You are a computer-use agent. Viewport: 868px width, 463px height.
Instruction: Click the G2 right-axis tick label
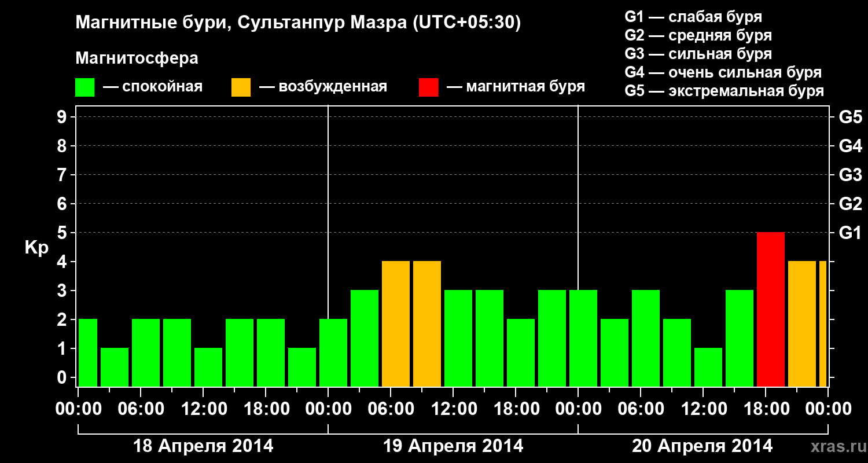(851, 204)
